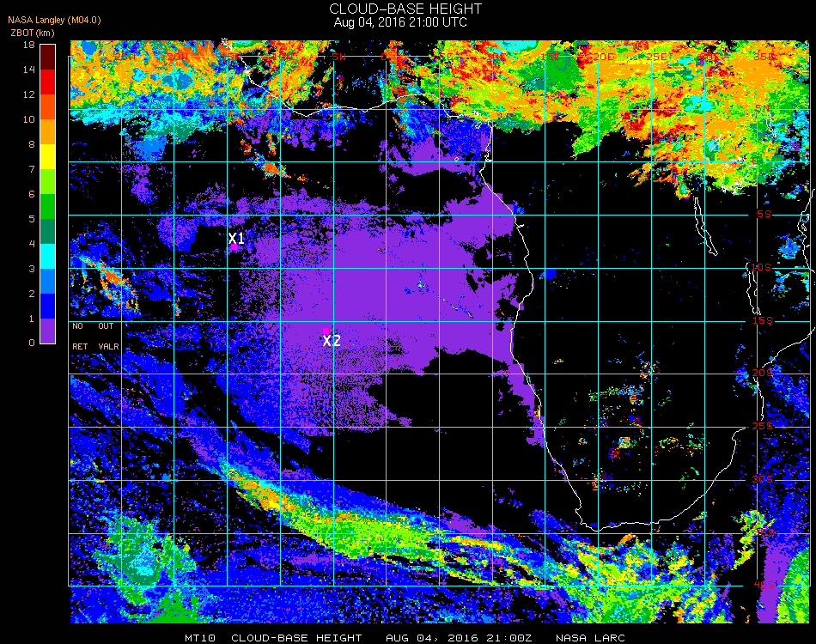The width and height of the screenshot is (816, 644).
Task: Click the '20S' latitude label
Action: 762,373
